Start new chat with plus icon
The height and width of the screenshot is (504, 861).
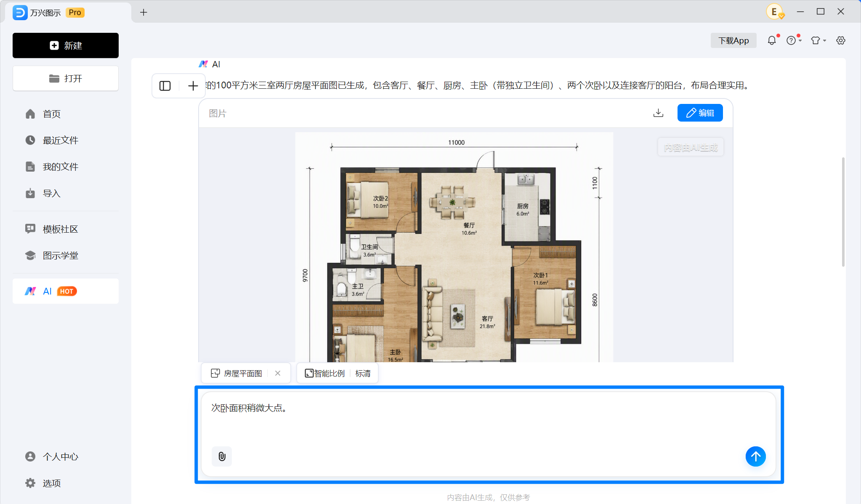pos(193,86)
